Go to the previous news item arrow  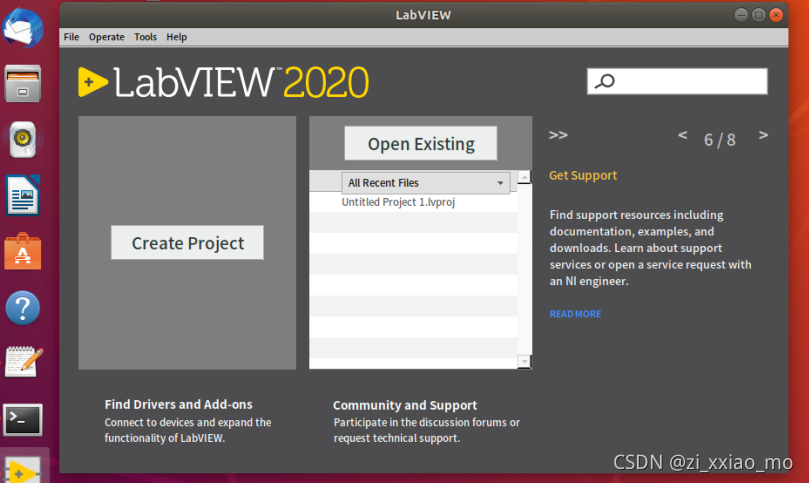click(x=683, y=135)
